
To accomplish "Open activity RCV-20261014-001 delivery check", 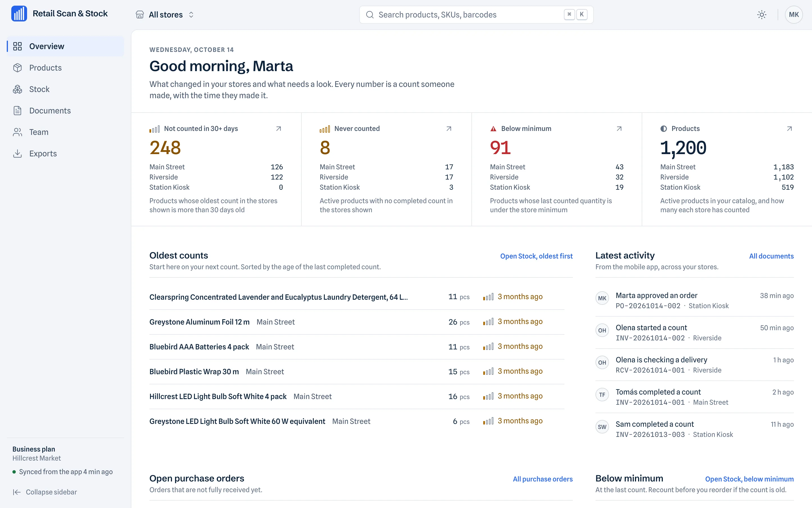I will click(694, 365).
